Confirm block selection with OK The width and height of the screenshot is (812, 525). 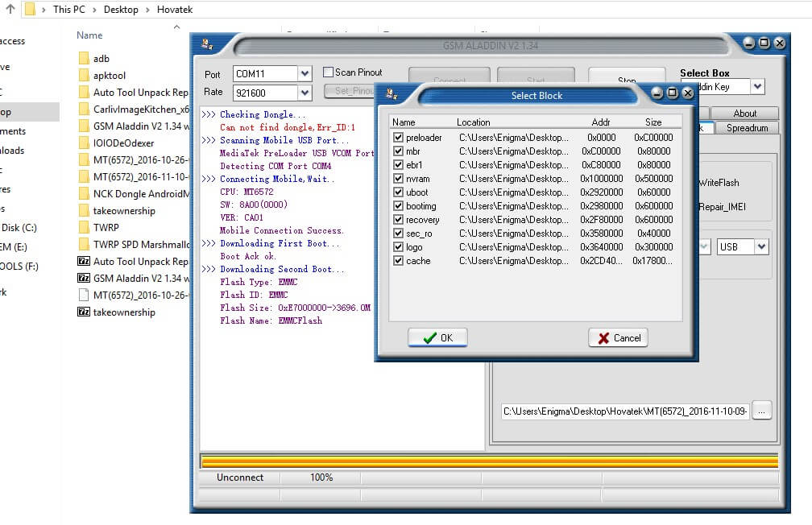(437, 338)
